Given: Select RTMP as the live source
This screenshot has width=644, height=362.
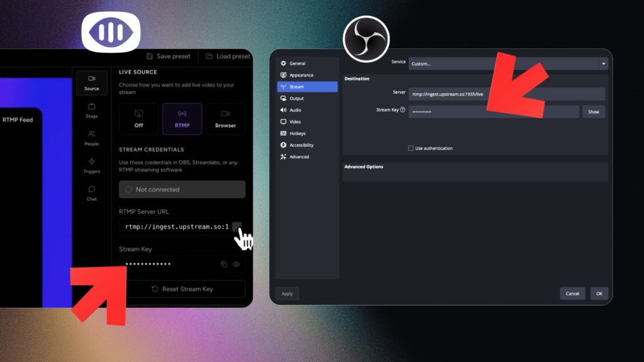Looking at the screenshot, I should point(182,119).
